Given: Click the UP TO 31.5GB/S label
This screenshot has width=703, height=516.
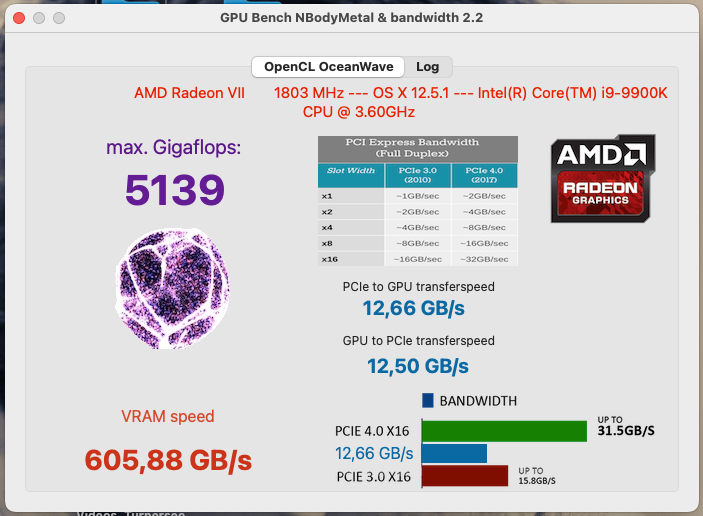Looking at the screenshot, I should (626, 426).
